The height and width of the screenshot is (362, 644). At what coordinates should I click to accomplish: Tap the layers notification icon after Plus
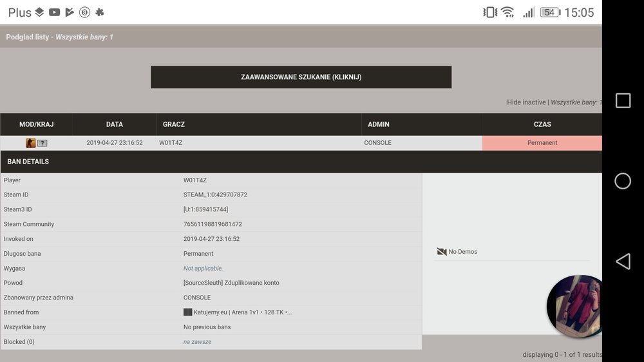pyautogui.click(x=39, y=12)
